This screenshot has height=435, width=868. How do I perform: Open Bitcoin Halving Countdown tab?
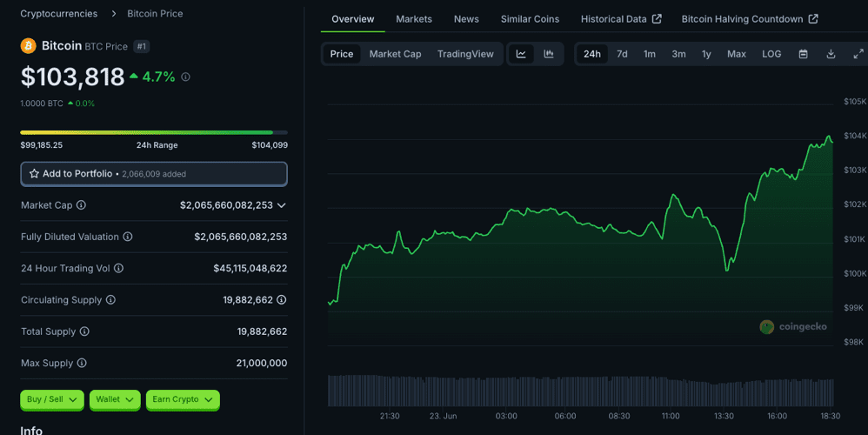click(750, 19)
